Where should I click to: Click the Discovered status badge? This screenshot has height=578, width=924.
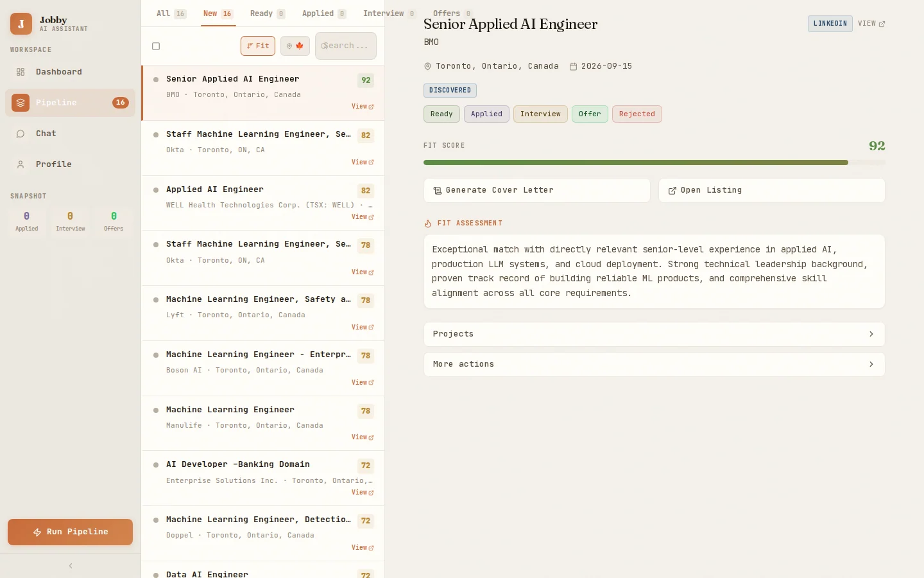pyautogui.click(x=450, y=91)
